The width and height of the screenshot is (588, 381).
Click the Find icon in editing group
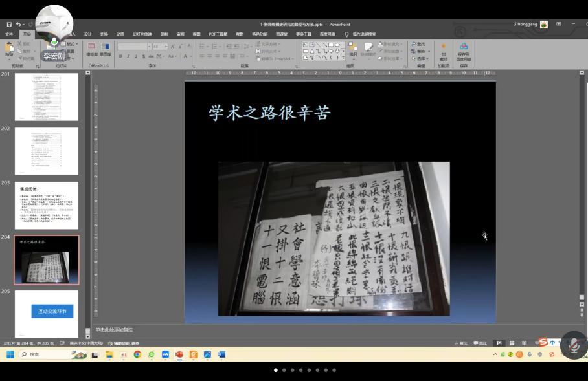tap(418, 44)
